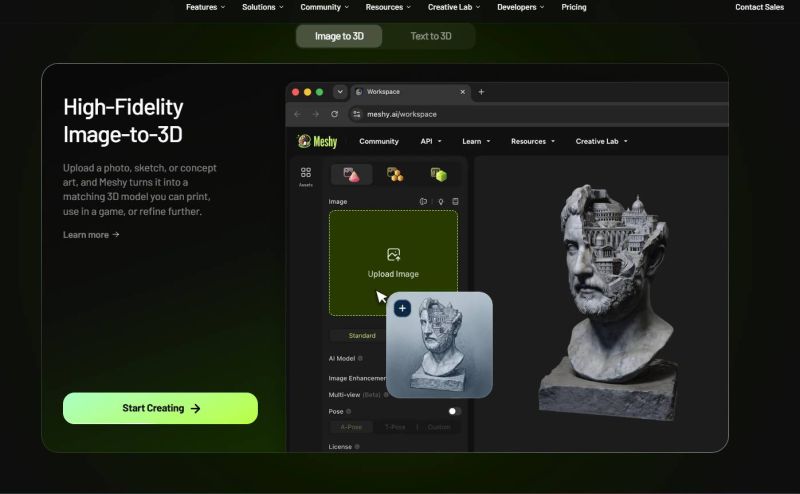The image size is (800, 494).
Task: Expand the top navigation Resources menu
Action: (x=388, y=7)
